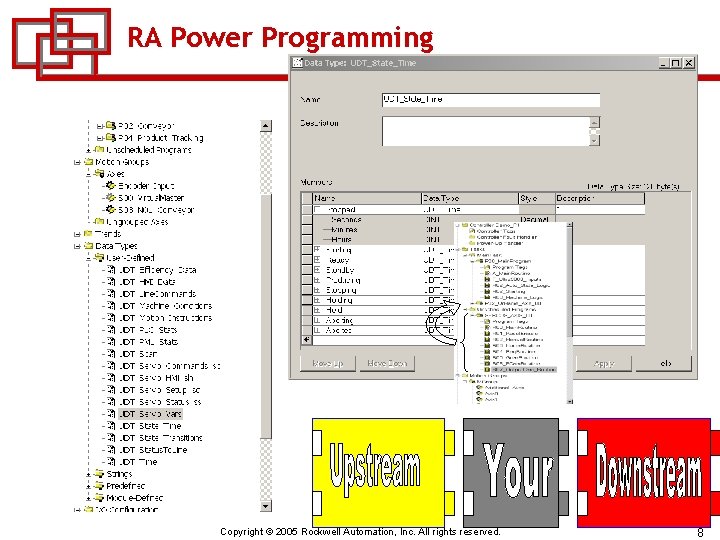Image resolution: width=720 pixels, height=540 pixels.
Task: Click the new-row arrow icon in Members grid
Action: (307, 340)
